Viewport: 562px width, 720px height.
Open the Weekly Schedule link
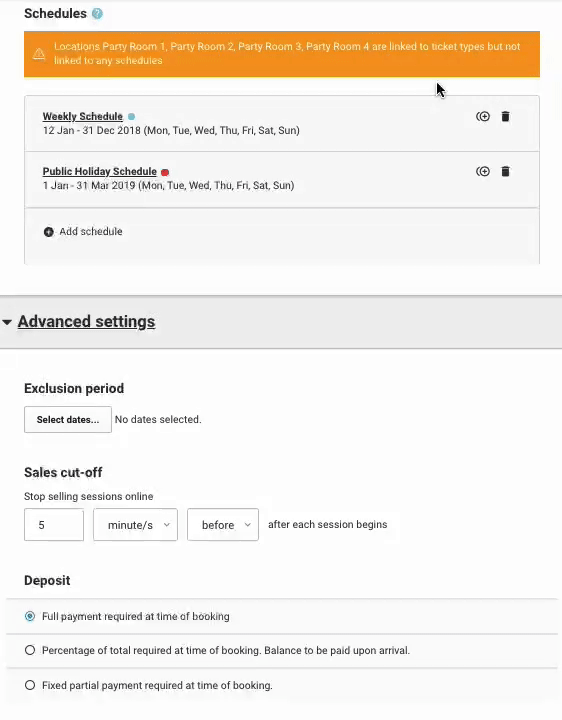83,116
